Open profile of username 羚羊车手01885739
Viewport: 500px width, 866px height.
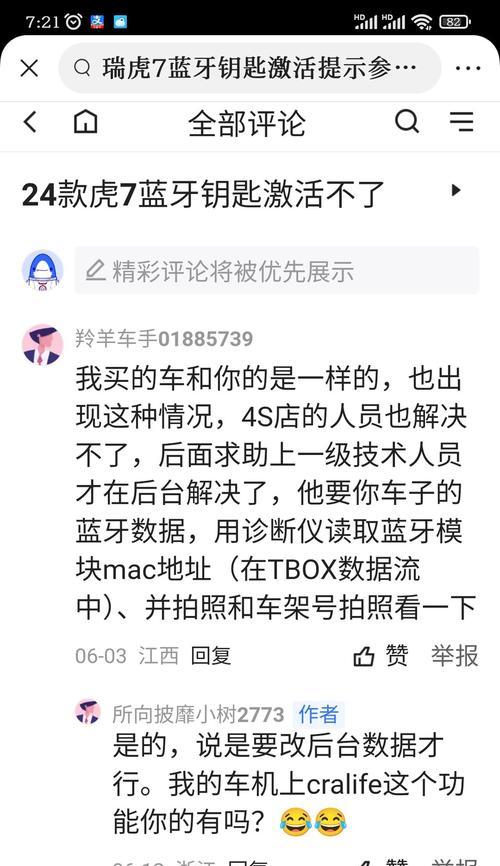click(164, 339)
